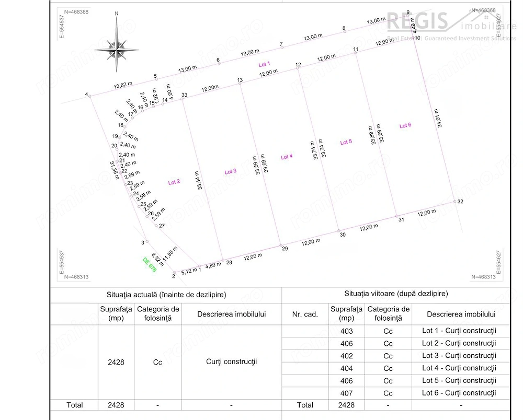Image resolution: width=523 pixels, height=420 pixels.
Task: Select the "11,88 m" dimension text
Action: pos(170,253)
